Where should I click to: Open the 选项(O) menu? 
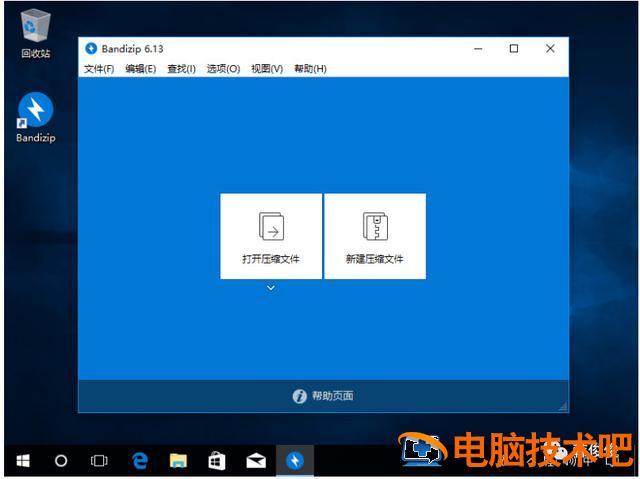(x=223, y=69)
